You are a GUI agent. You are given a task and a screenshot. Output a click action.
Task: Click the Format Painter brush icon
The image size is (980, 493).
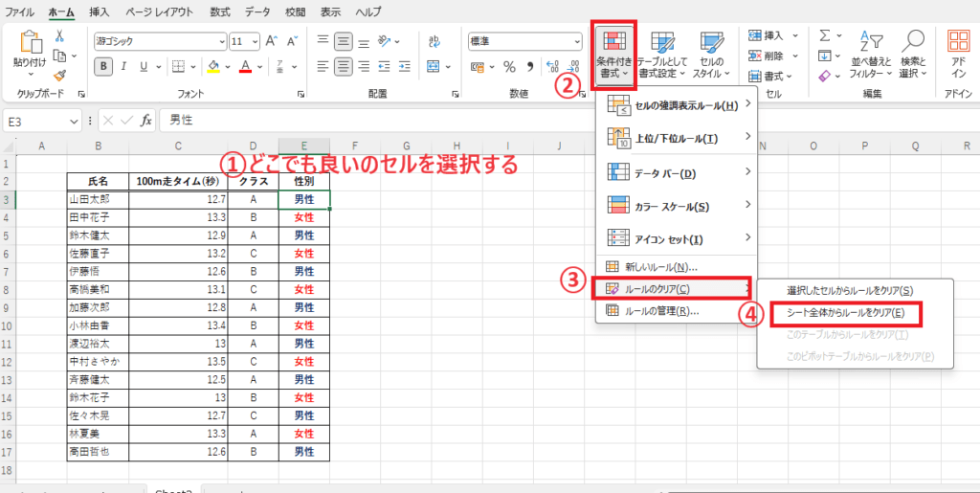point(59,74)
